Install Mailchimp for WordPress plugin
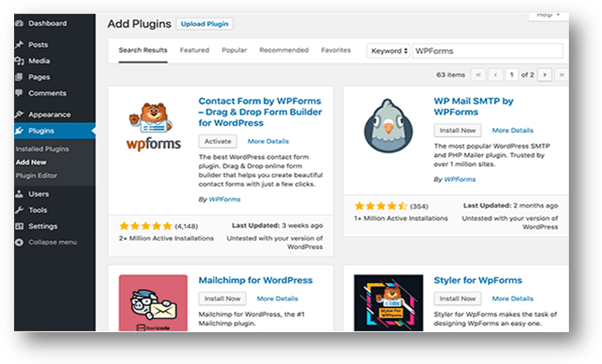Image resolution: width=602 pixels, height=364 pixels. 223,298
